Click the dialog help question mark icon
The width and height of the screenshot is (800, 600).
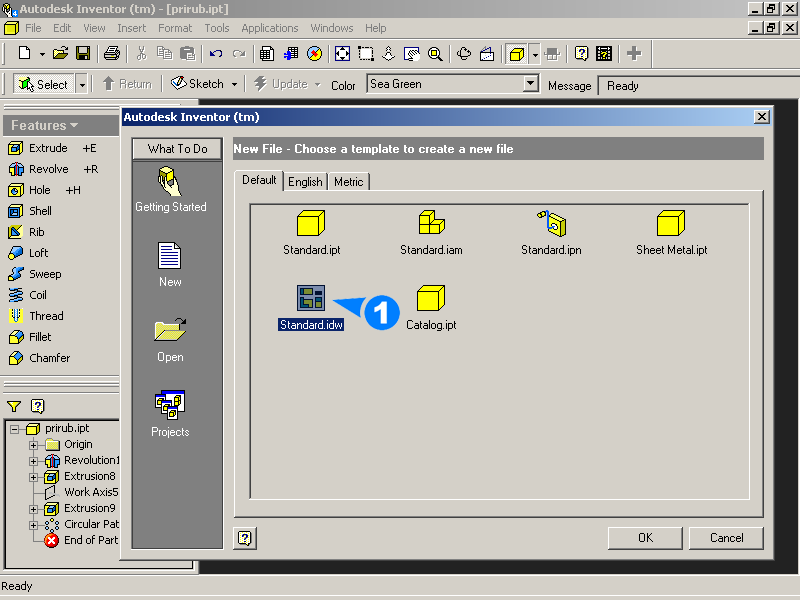click(245, 538)
